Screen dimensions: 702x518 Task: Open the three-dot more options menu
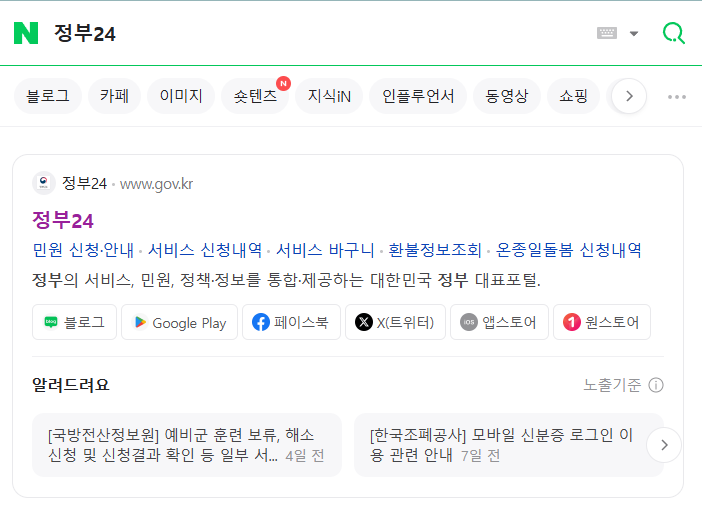(676, 97)
